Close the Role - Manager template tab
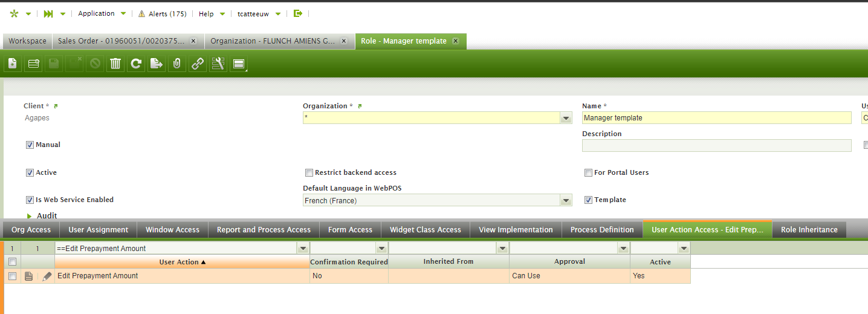 tap(455, 41)
